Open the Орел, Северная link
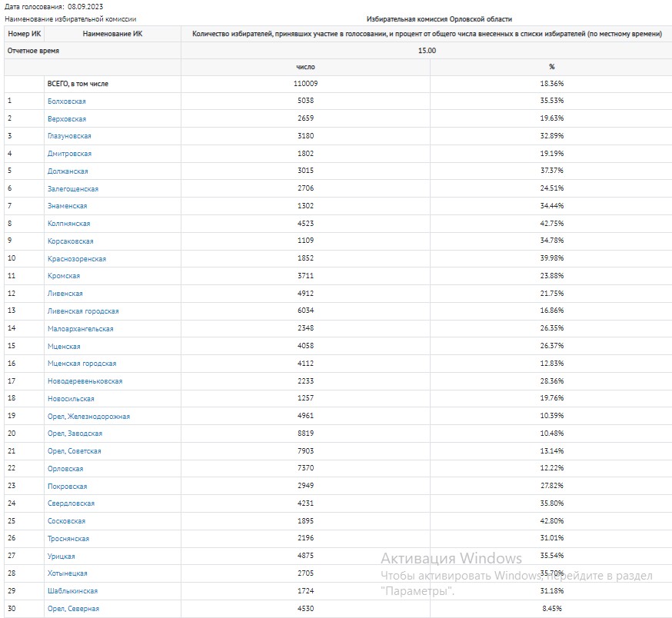Viewport: 672px width, 618px height. click(73, 608)
